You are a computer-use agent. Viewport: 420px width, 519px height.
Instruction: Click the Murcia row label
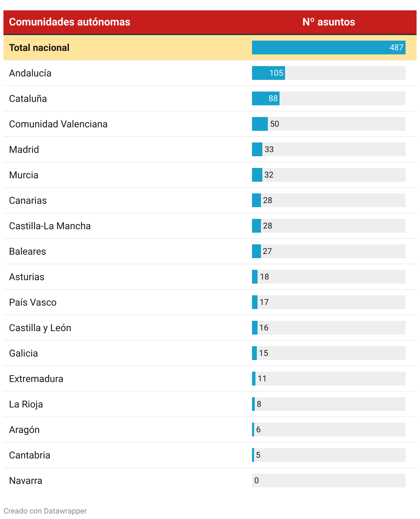pyautogui.click(x=23, y=175)
